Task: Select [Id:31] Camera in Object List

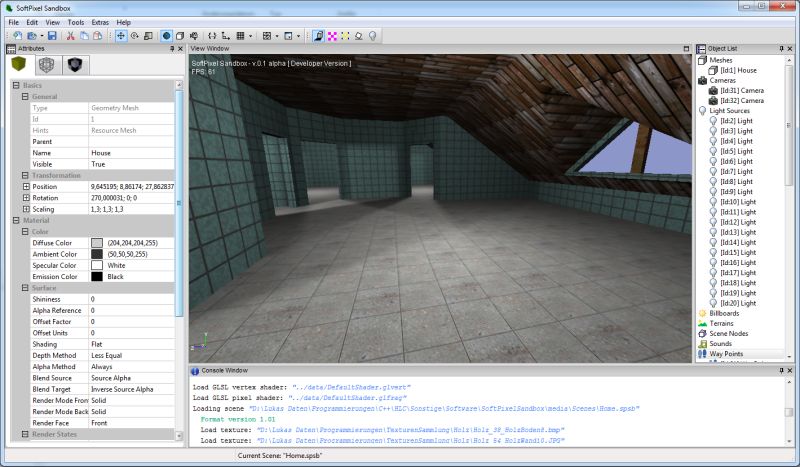Action: (x=742, y=90)
